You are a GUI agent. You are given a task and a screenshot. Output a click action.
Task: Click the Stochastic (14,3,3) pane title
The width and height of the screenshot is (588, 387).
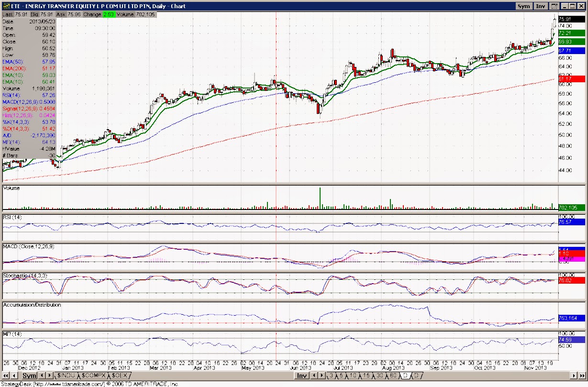coord(24,276)
